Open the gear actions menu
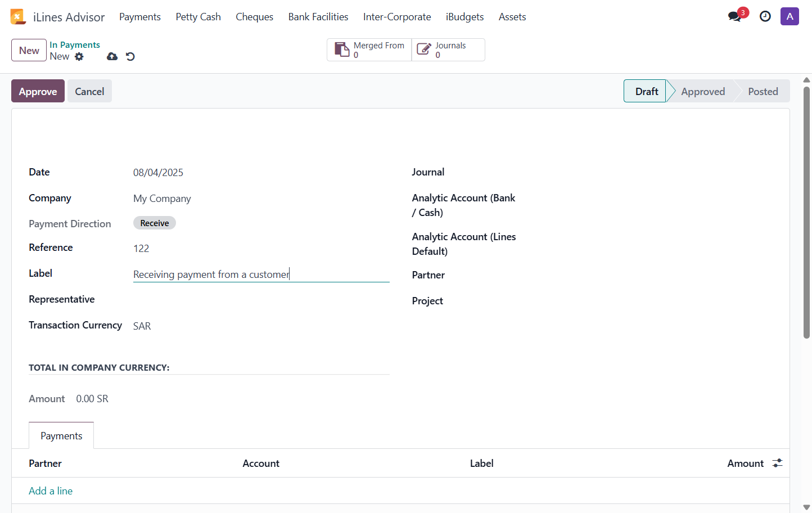 tap(79, 56)
